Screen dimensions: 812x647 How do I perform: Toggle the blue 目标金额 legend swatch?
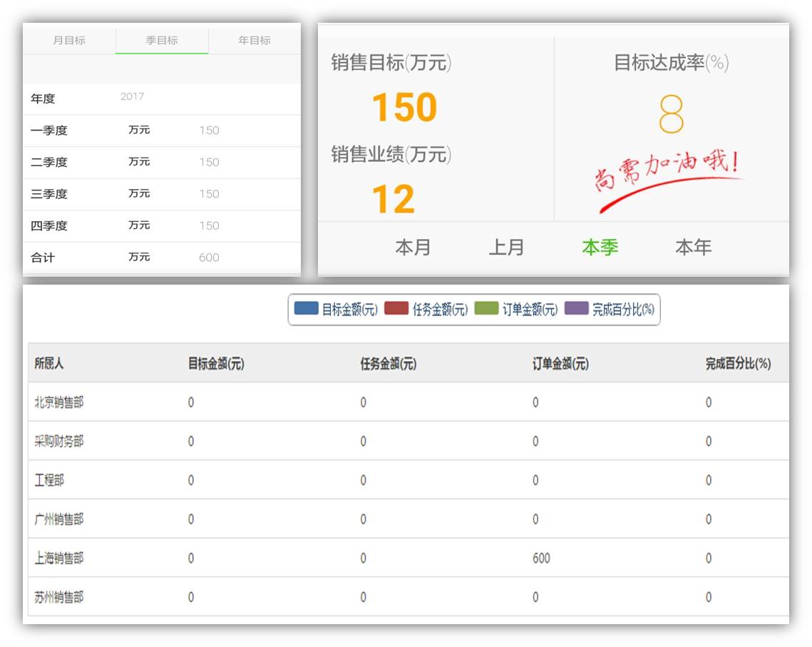pos(306,309)
